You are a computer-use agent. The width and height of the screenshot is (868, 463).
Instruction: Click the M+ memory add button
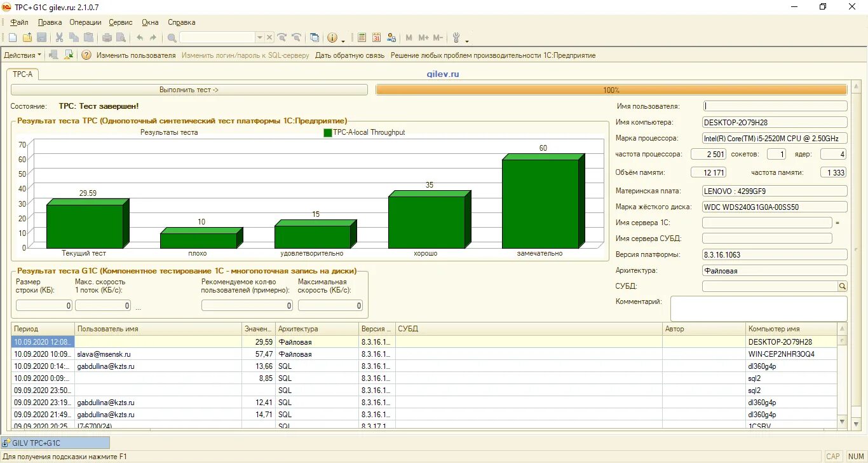423,38
